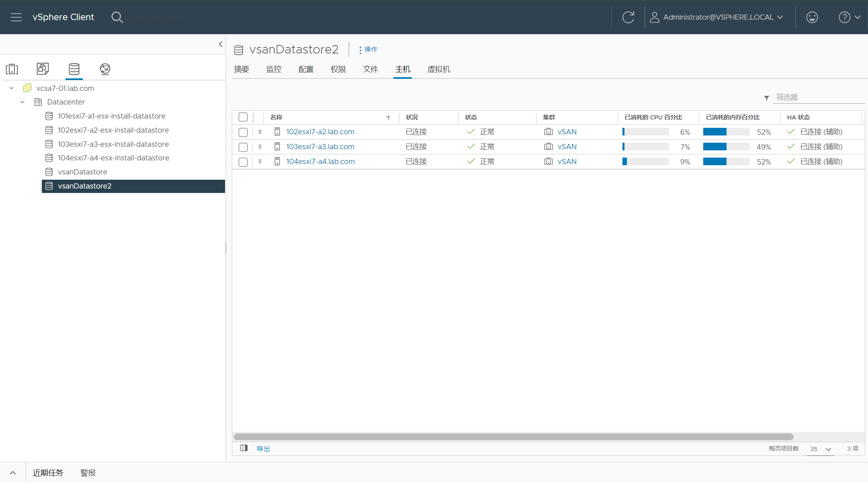Screen dimensions: 868x482
Task: Select vsanDatastore2 in the tree
Action: coord(133,186)
